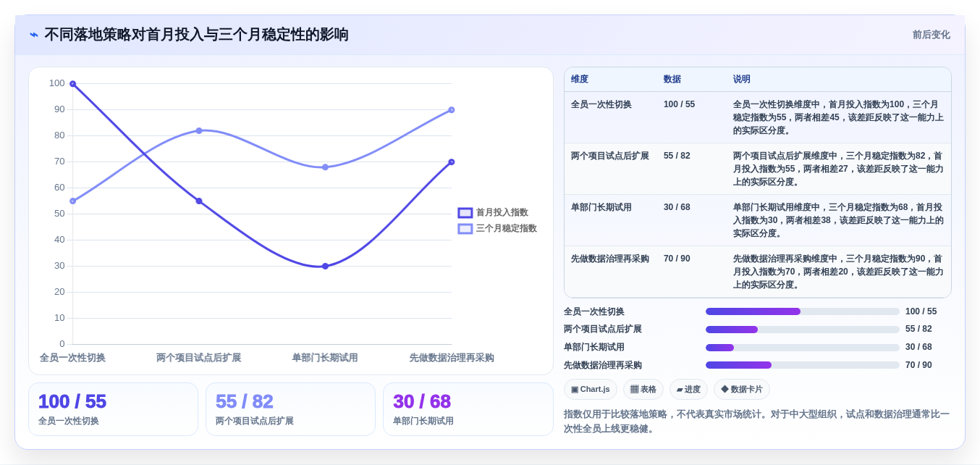Viewport: 980px width, 465px height.
Task: Click the 全员一次性切换 progress bar
Action: tap(803, 311)
